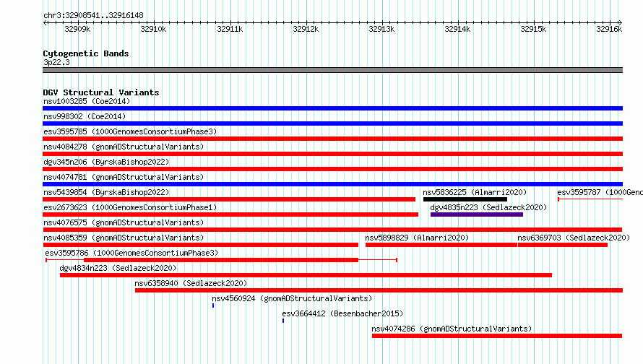This screenshot has height=364, width=643.
Task: Open esv3595786 (1000GenomesConsortiumPhase3) label
Action: [x=131, y=253]
